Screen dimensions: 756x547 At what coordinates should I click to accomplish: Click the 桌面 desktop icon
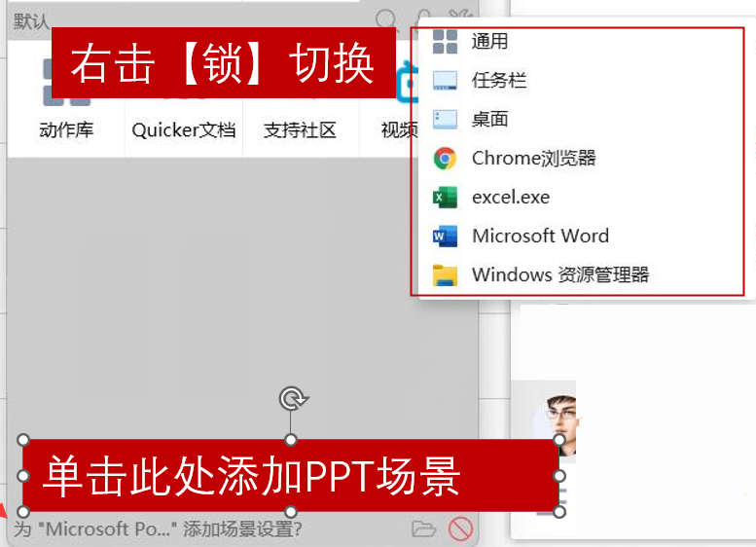(x=445, y=119)
